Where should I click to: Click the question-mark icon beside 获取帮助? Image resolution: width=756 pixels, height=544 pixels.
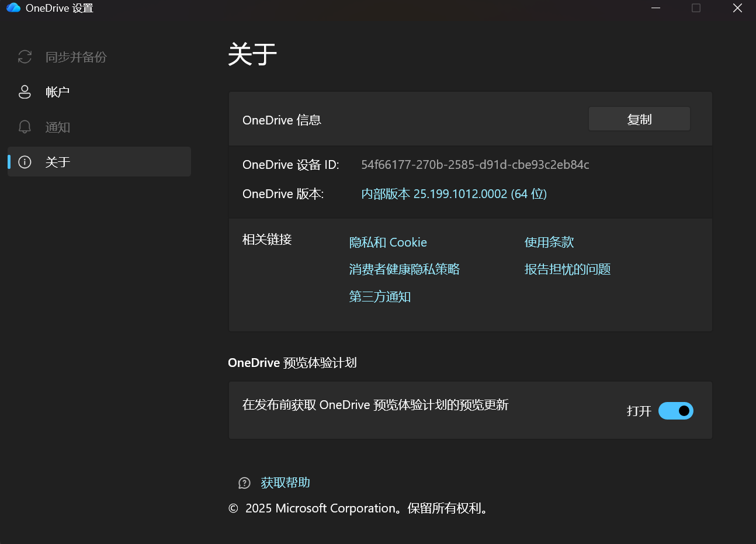pos(244,483)
